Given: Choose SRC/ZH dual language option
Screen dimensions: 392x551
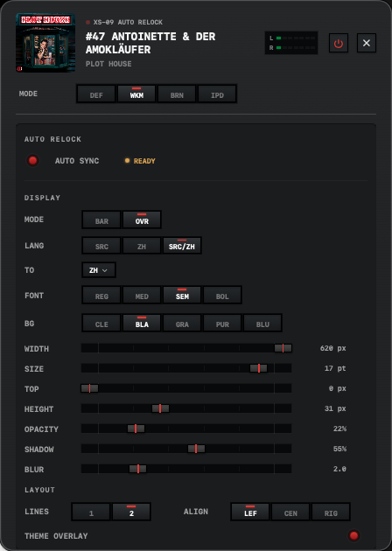Looking at the screenshot, I should [182, 246].
